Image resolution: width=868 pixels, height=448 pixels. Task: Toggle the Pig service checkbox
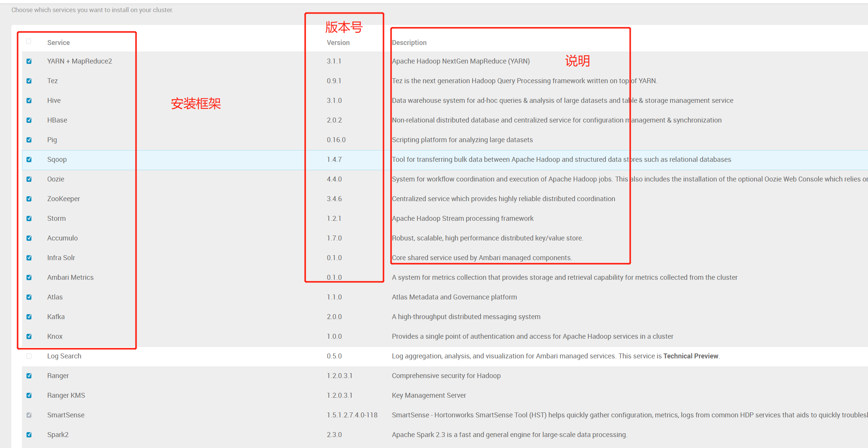pyautogui.click(x=29, y=140)
